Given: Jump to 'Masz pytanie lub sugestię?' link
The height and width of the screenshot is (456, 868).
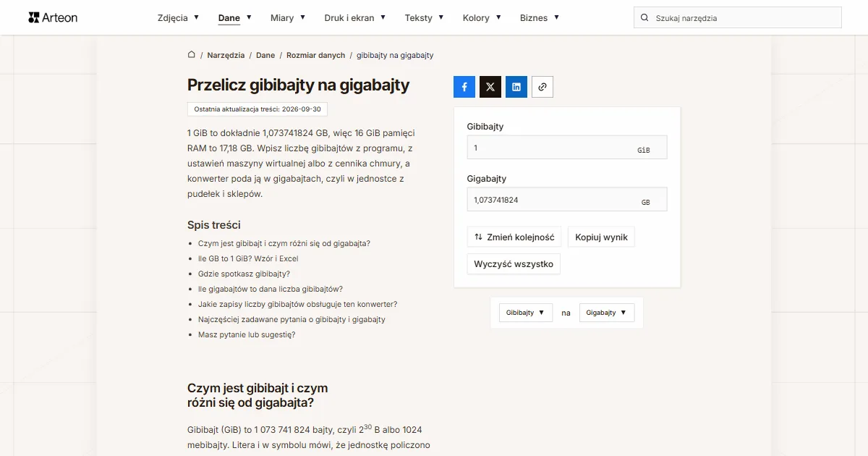Looking at the screenshot, I should pos(247,334).
